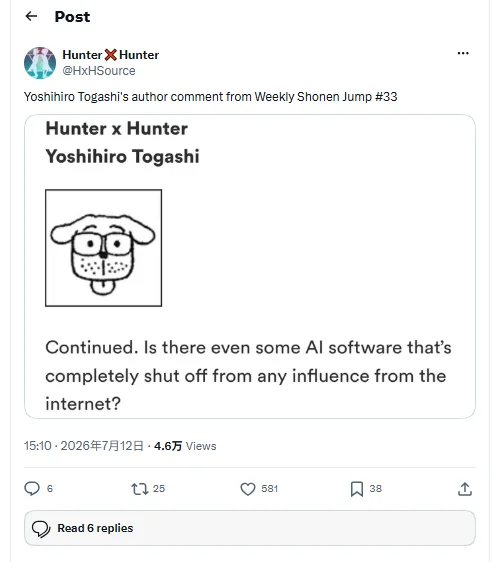Viewport: 497px width, 562px height.
Task: Click the 25 reposts count
Action: 159,489
